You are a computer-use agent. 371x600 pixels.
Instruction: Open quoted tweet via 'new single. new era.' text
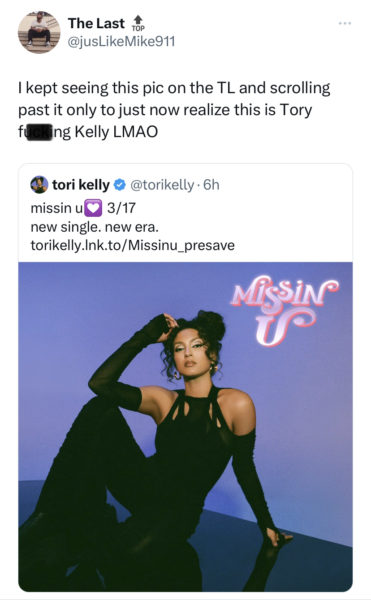94,227
